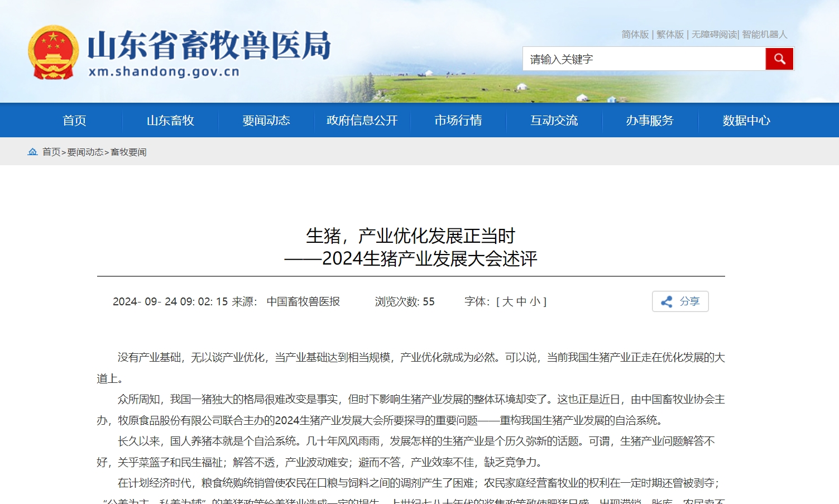Open the 山东畜牧 navigation tab
Image resolution: width=839 pixels, height=504 pixels.
click(x=170, y=121)
